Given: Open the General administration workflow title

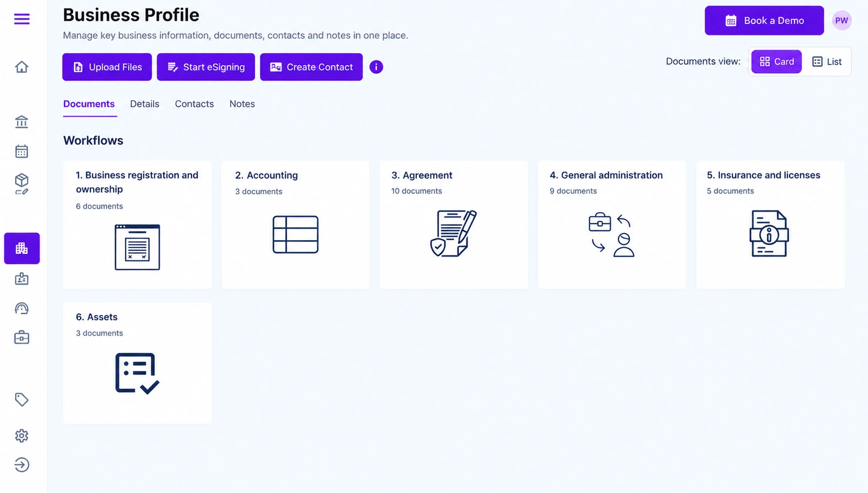Looking at the screenshot, I should click(x=606, y=175).
